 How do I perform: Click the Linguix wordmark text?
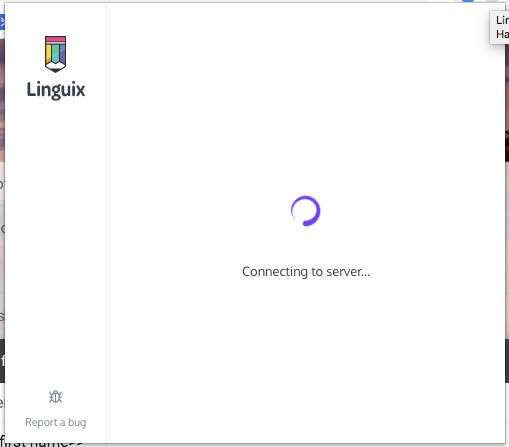[x=56, y=90]
